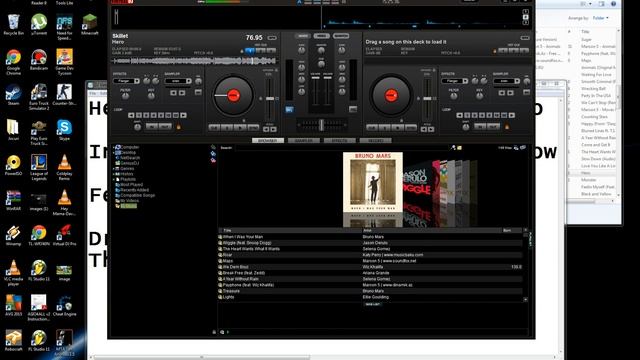This screenshot has height=360, width=640.
Task: Open Recycle Bin on the desktop
Action: pyautogui.click(x=13, y=24)
